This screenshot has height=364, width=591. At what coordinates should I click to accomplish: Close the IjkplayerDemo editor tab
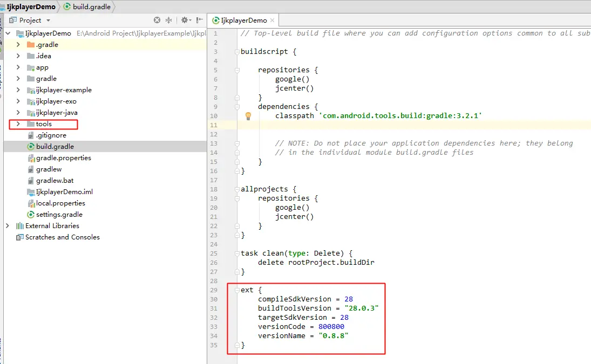click(x=272, y=20)
